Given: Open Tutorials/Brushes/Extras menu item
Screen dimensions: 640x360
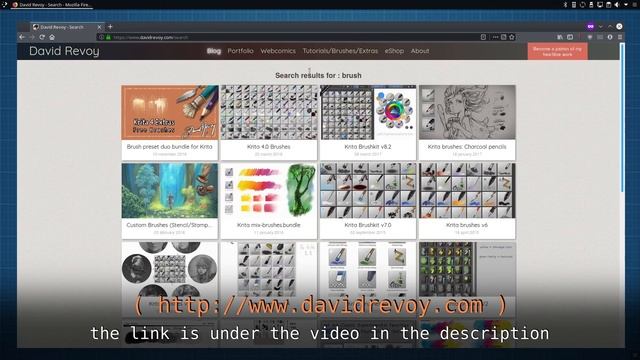Looking at the screenshot, I should [340, 51].
